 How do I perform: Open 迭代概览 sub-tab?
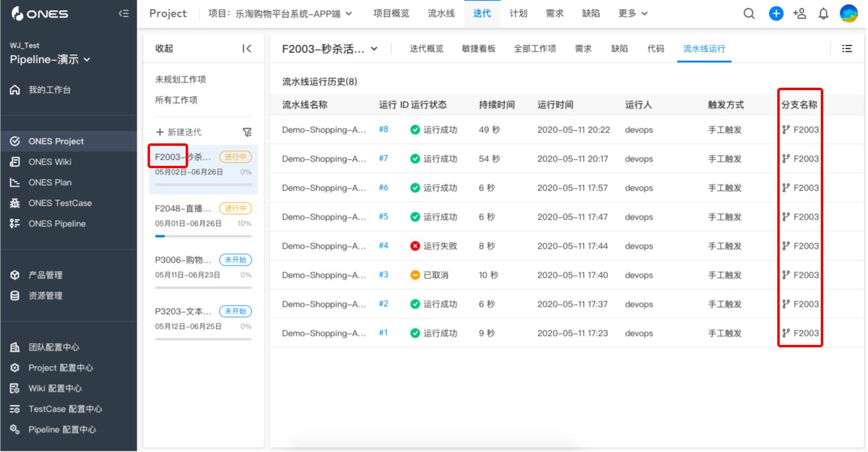(426, 48)
